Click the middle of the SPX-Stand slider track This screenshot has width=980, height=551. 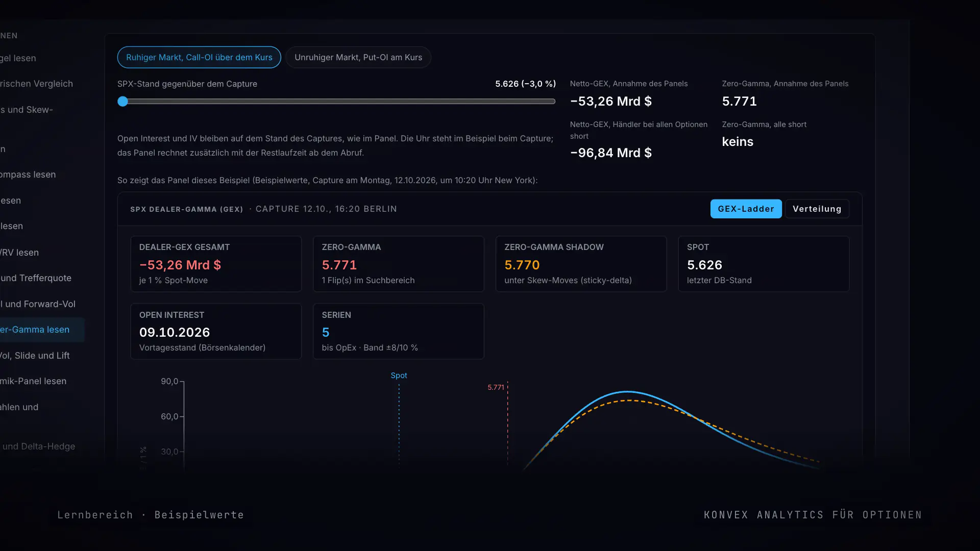336,102
